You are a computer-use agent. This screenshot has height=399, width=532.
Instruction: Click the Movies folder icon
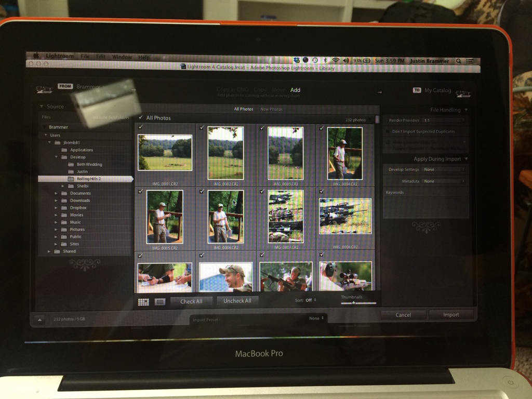click(x=64, y=215)
